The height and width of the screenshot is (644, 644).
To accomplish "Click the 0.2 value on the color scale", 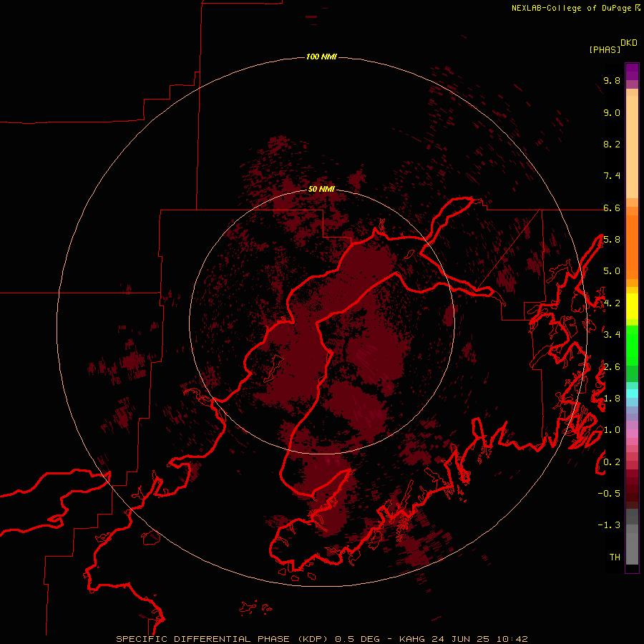I will [612, 462].
